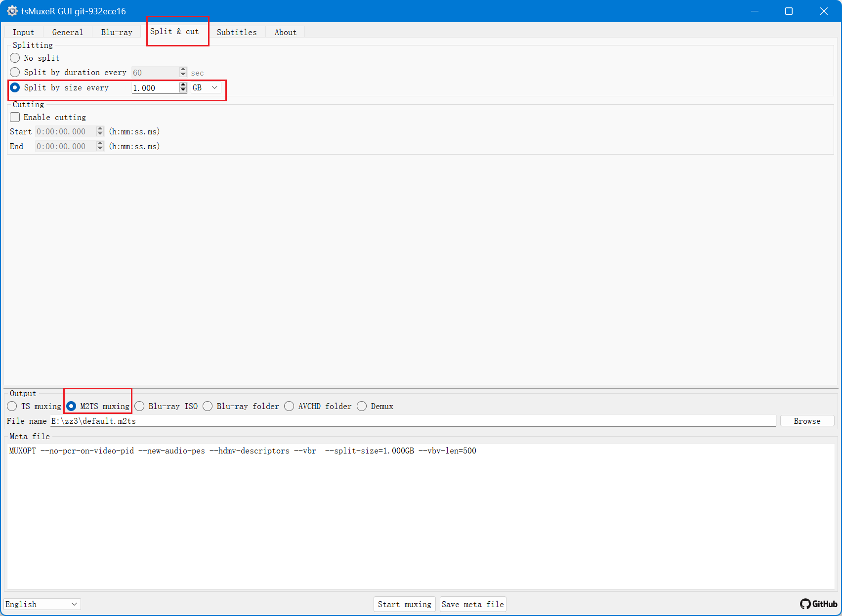Click the duration seconds stepper arrows
Image resolution: width=842 pixels, height=616 pixels.
pyautogui.click(x=183, y=73)
